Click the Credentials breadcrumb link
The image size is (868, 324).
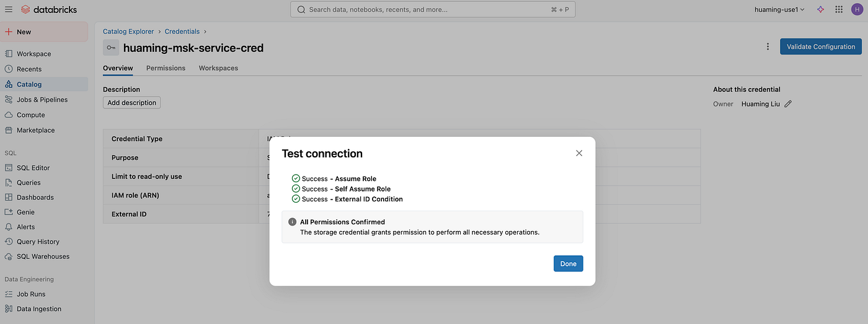(182, 31)
